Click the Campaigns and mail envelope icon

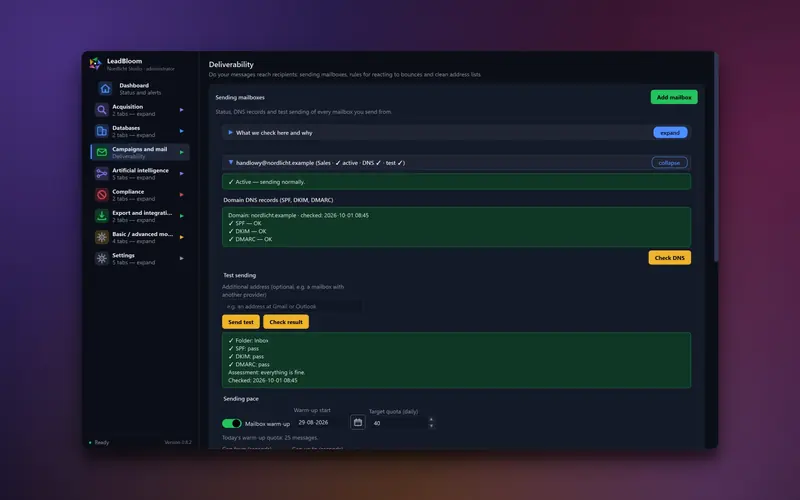click(x=102, y=152)
